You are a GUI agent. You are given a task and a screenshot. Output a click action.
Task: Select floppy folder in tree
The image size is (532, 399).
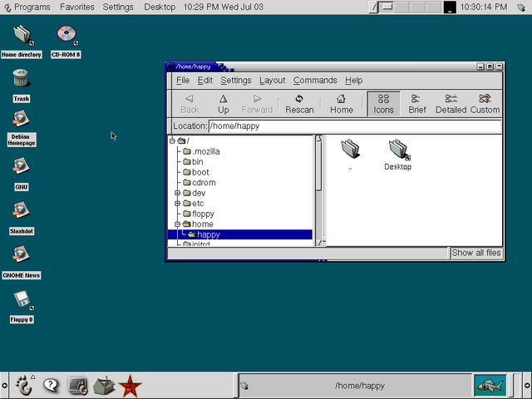[199, 214]
